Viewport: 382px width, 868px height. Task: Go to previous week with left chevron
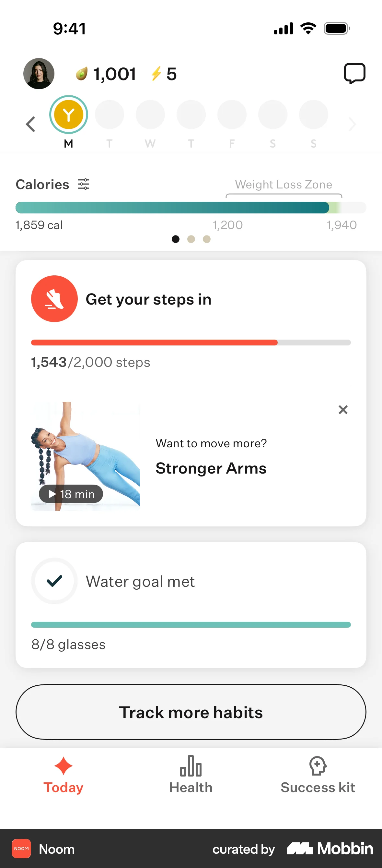(30, 124)
